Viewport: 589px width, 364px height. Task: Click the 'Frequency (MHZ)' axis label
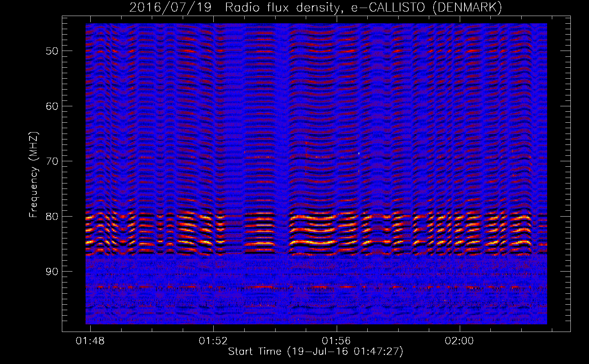(x=33, y=175)
